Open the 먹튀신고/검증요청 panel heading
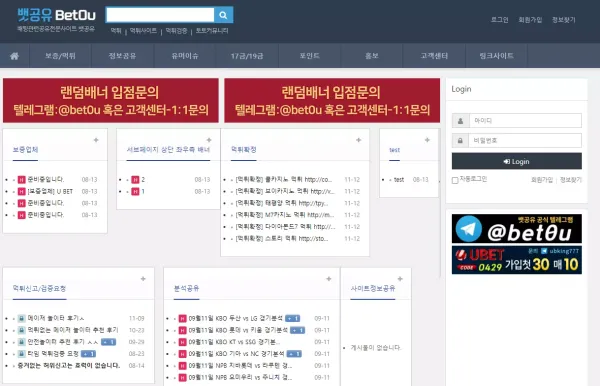 tap(39, 288)
